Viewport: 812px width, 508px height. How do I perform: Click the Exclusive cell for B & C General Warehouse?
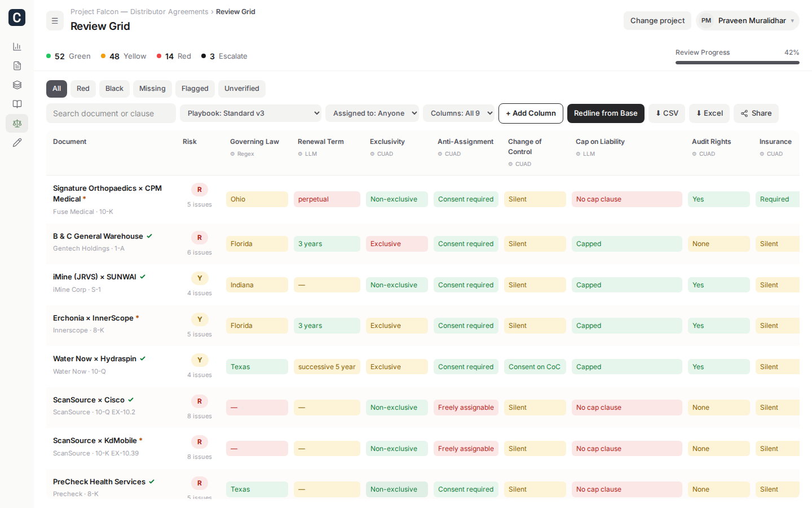click(x=397, y=244)
